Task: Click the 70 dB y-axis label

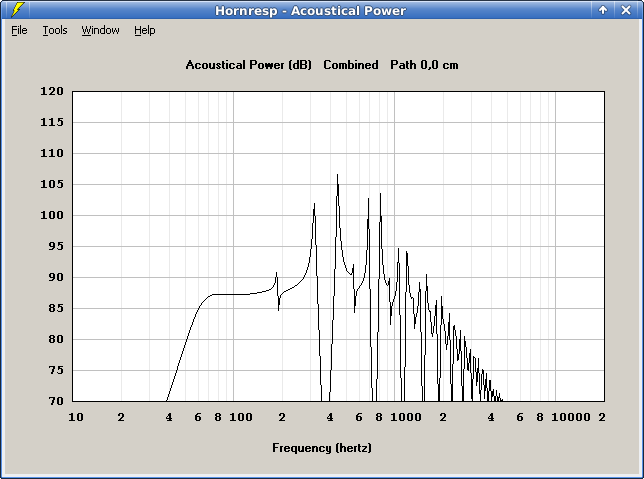Action: 56,401
